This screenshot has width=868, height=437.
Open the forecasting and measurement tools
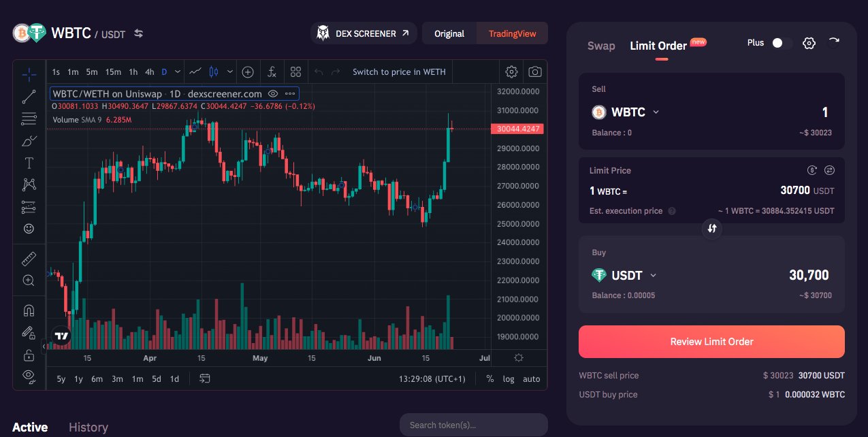29,207
